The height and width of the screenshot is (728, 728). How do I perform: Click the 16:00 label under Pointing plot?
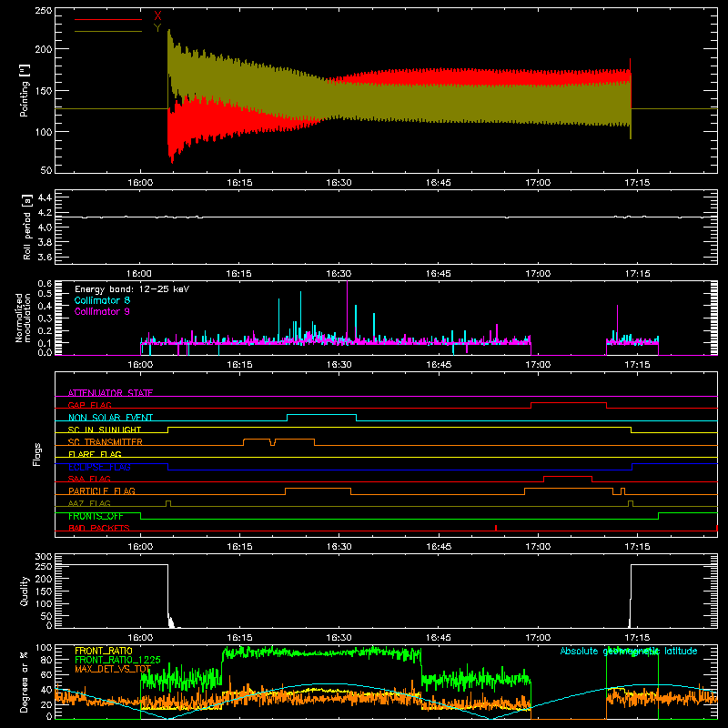[140, 183]
